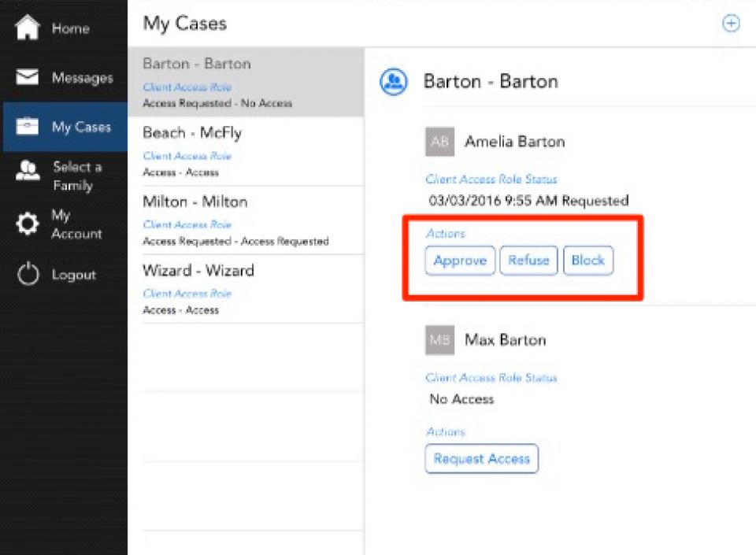Click the AB avatar for Amelia Barton
The image size is (756, 555).
coord(439,142)
